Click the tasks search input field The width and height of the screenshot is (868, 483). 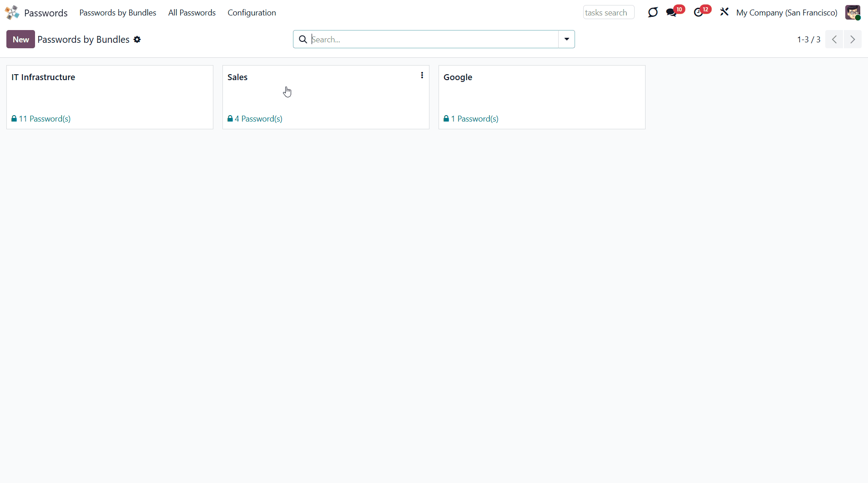point(608,13)
